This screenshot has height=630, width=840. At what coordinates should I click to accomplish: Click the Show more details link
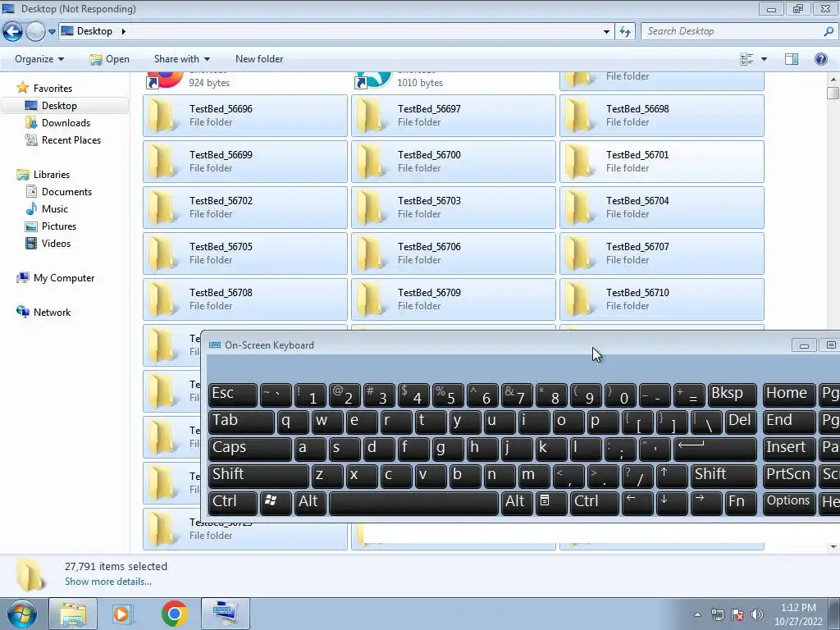(x=108, y=582)
